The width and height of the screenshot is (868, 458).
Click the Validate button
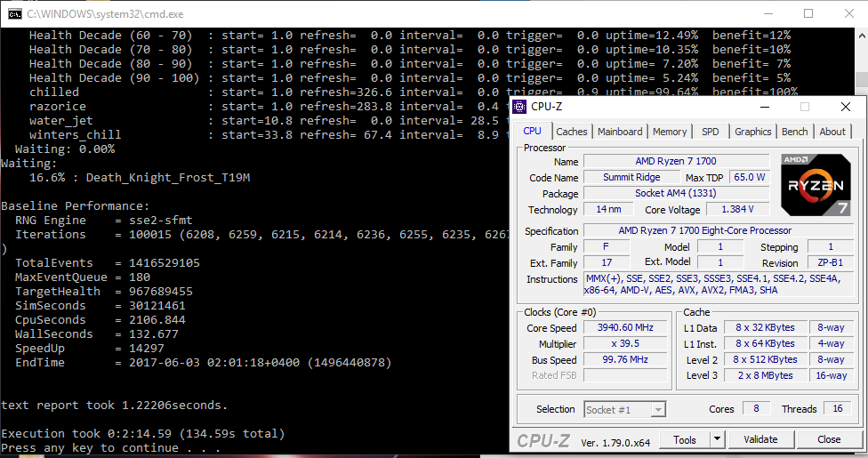760,439
